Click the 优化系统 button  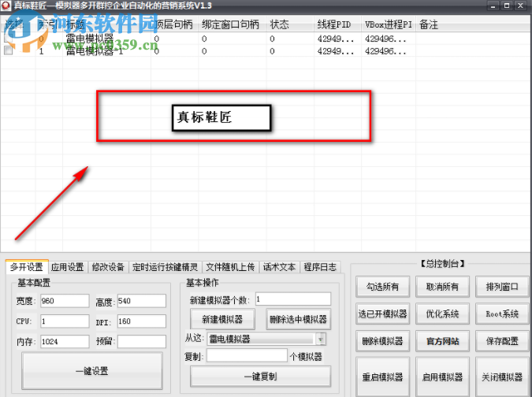442,314
